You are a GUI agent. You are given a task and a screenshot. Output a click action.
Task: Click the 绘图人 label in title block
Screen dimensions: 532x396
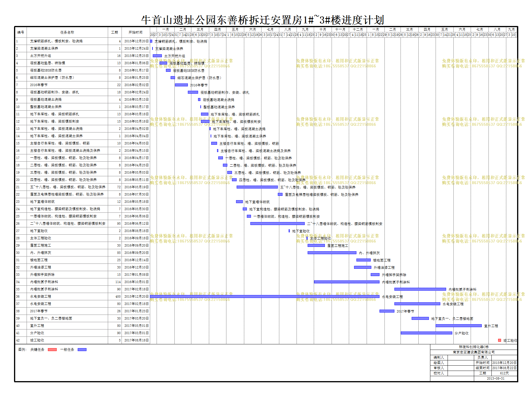coord(439,363)
